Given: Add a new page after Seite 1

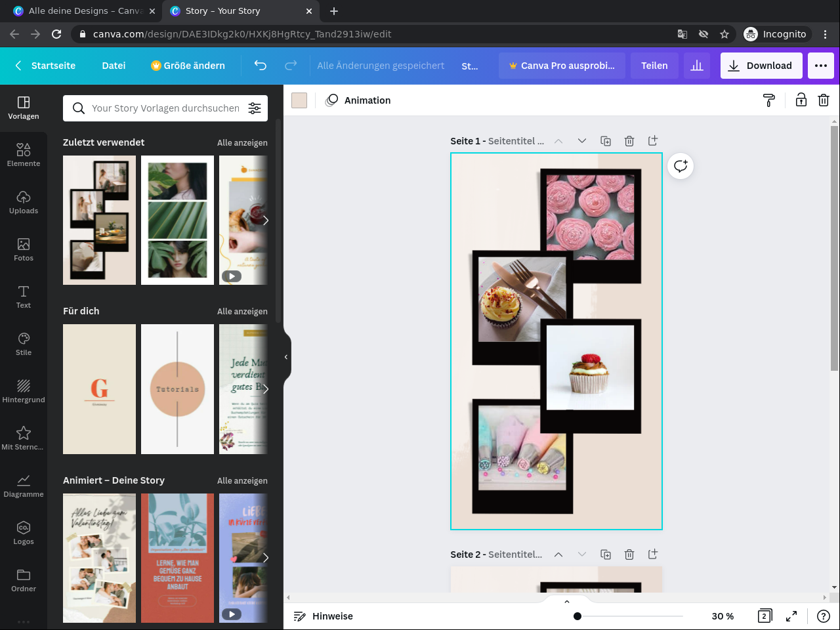Looking at the screenshot, I should tap(653, 141).
